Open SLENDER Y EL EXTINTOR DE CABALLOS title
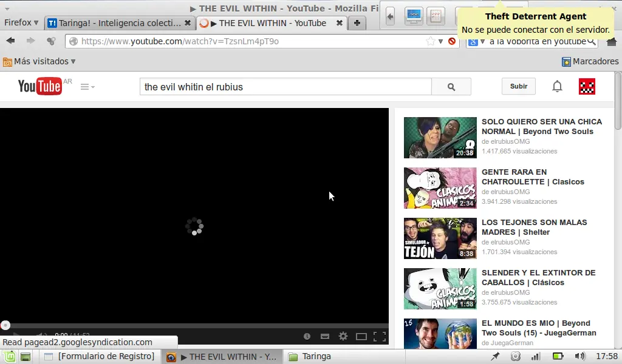 539,277
